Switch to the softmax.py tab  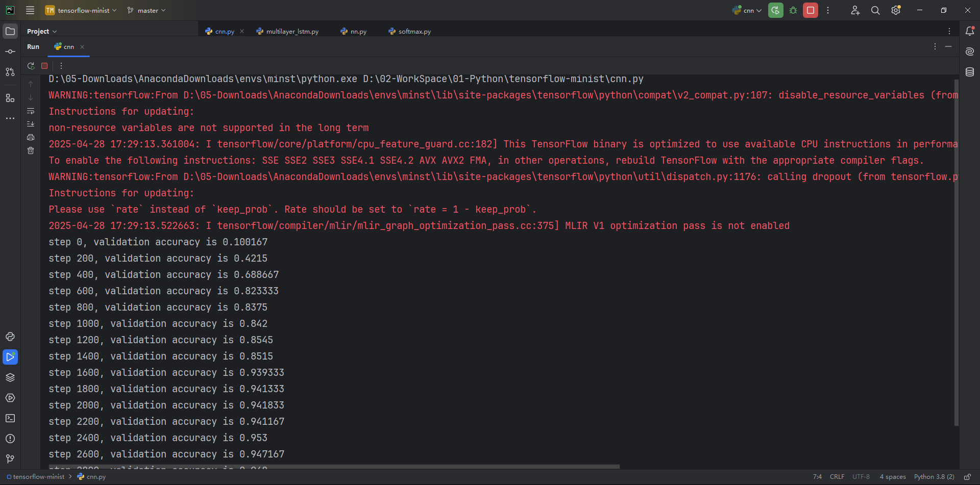pos(410,31)
